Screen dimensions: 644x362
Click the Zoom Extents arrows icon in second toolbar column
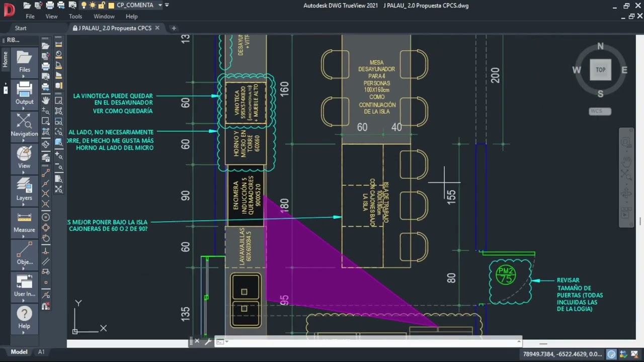(58, 189)
